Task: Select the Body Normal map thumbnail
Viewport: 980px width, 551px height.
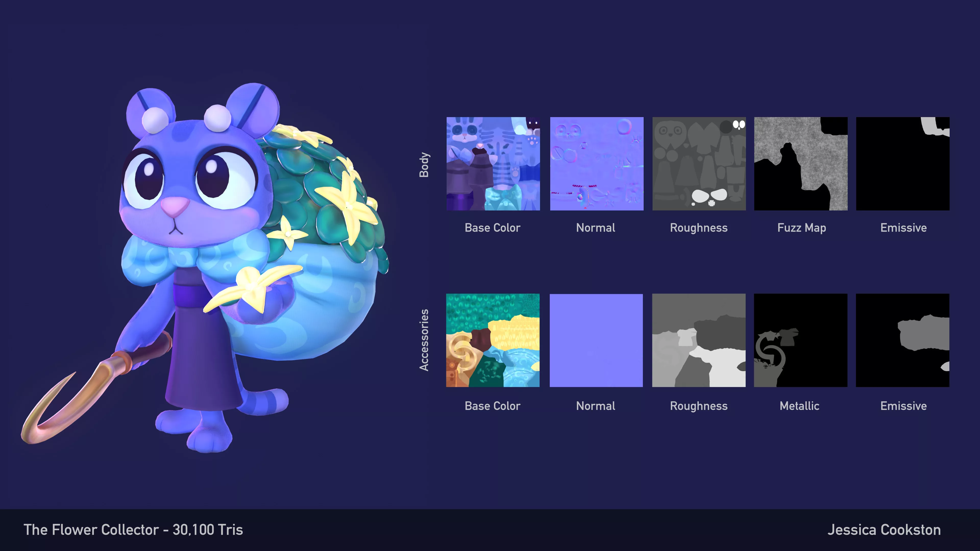Action: (596, 164)
